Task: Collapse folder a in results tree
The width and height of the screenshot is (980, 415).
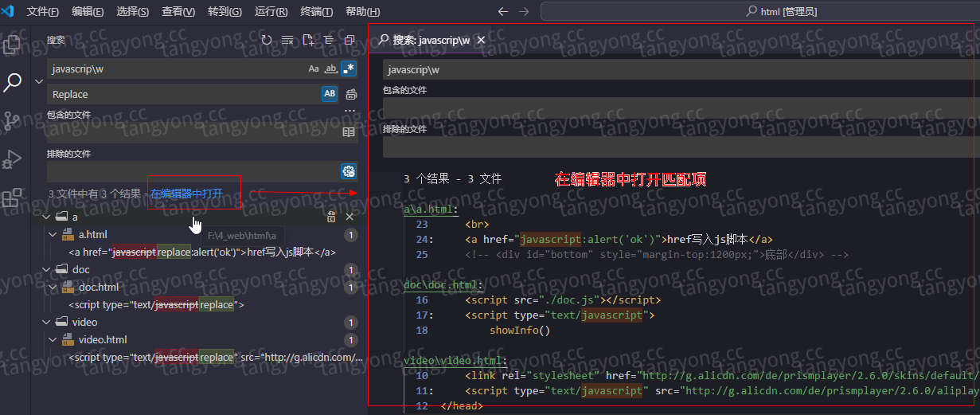Action: click(x=46, y=217)
